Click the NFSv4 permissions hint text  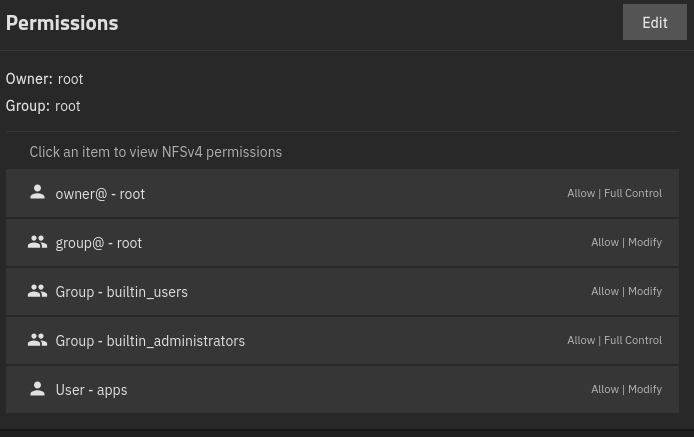(x=155, y=152)
